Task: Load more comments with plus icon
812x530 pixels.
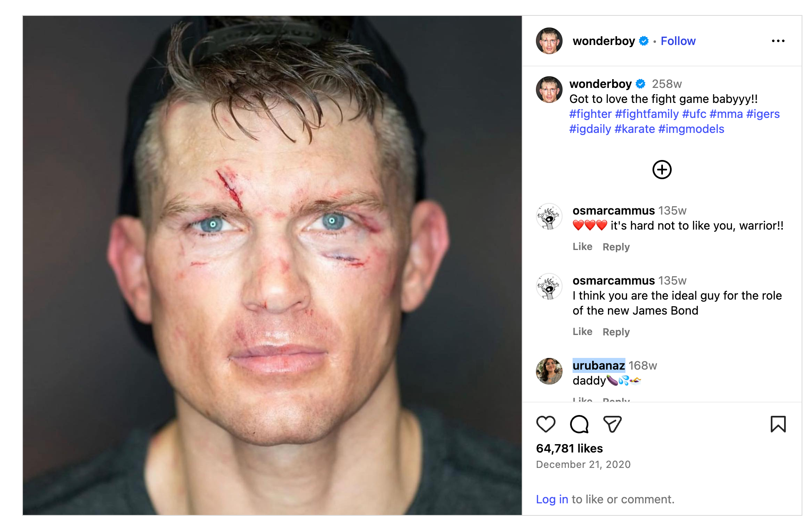Action: coord(662,170)
